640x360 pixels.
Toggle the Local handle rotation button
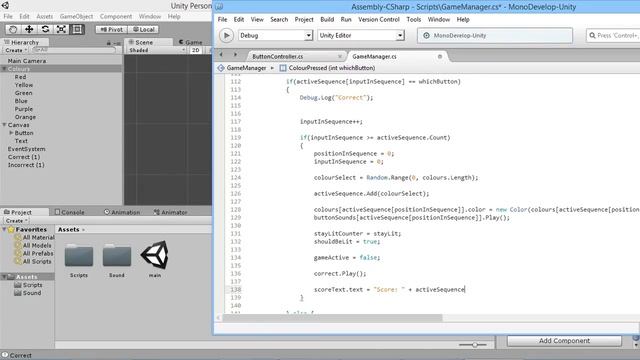[143, 29]
